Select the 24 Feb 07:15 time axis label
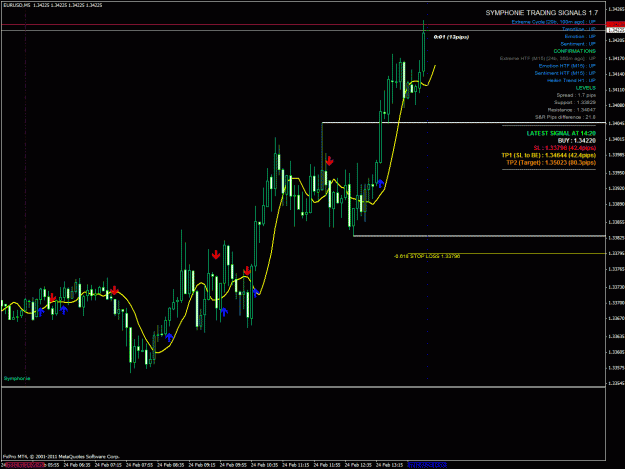The image size is (625, 469). click(x=108, y=465)
